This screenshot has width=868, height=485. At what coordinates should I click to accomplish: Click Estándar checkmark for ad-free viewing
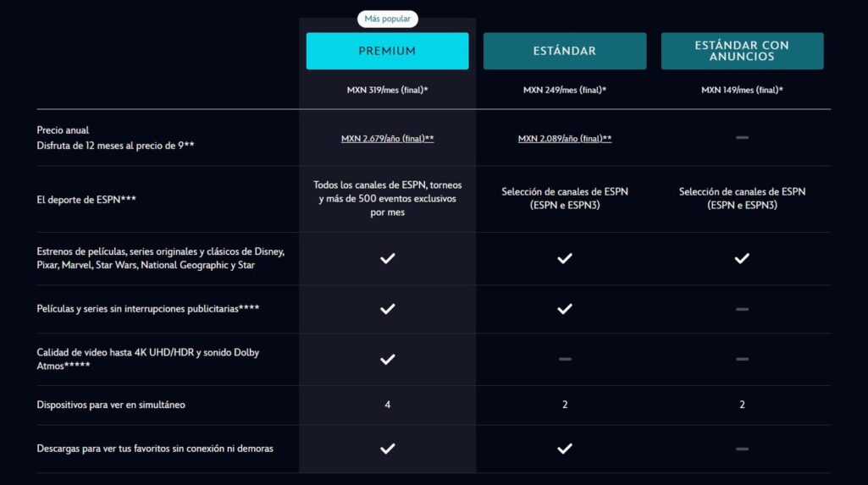tap(565, 309)
